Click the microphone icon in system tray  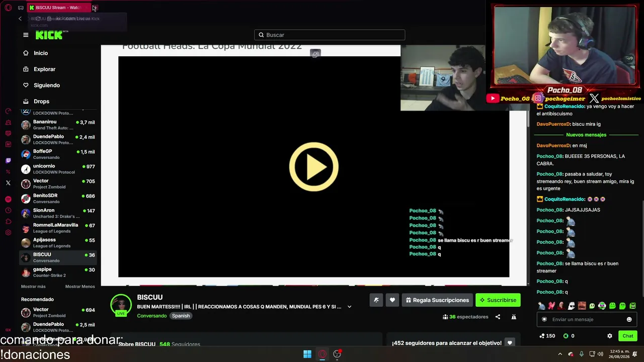pos(582,354)
